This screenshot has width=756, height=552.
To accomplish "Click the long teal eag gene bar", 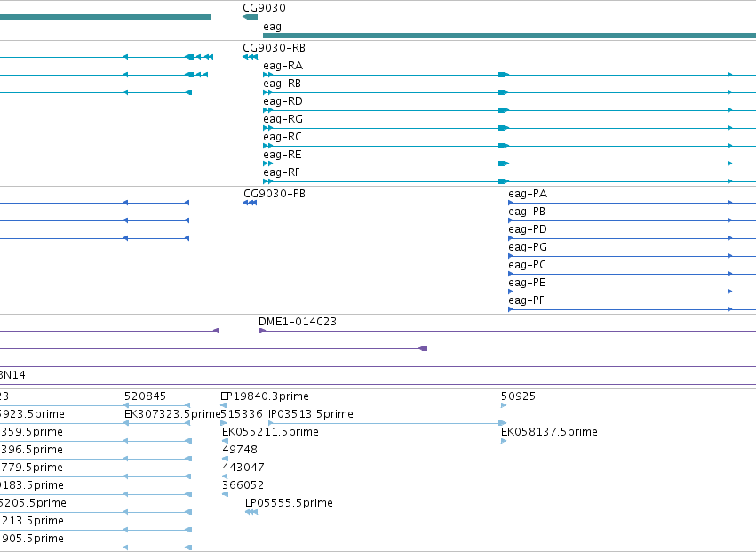I will 509,36.
